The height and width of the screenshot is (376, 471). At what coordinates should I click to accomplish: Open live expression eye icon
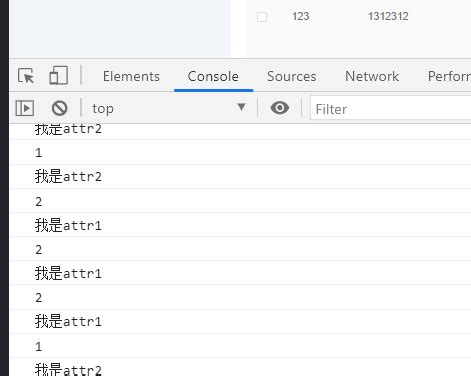(x=280, y=108)
